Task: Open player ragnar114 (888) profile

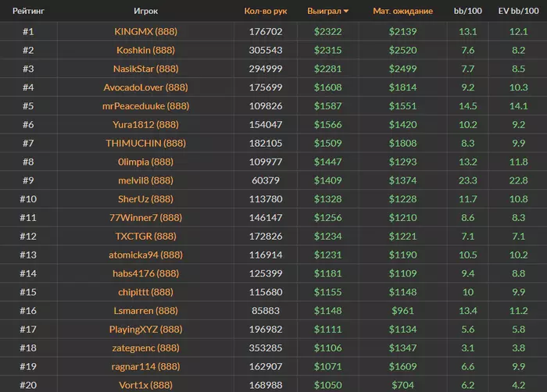Action: [x=146, y=366]
